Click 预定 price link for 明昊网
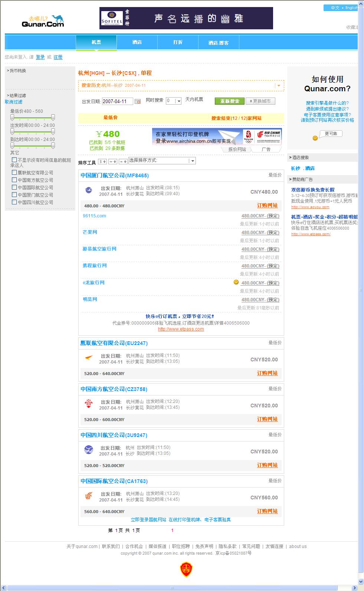Screen dimensions: 364x591 pos(260,300)
